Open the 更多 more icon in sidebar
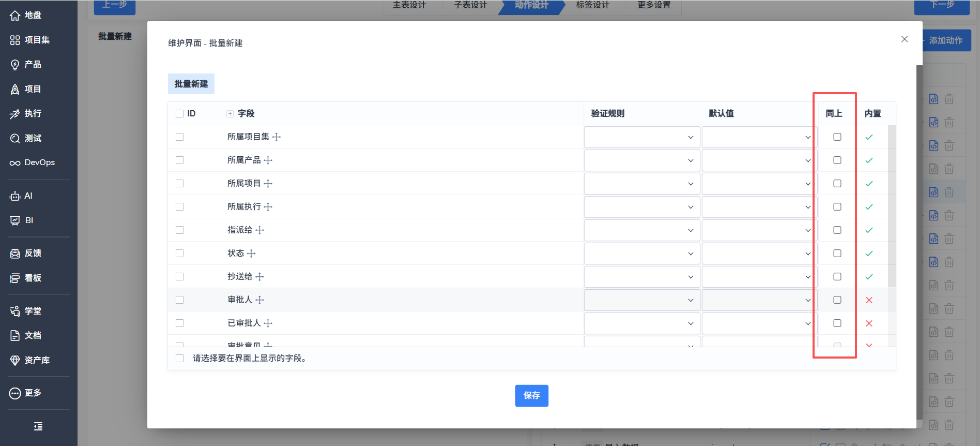This screenshot has width=980, height=446. click(15, 393)
